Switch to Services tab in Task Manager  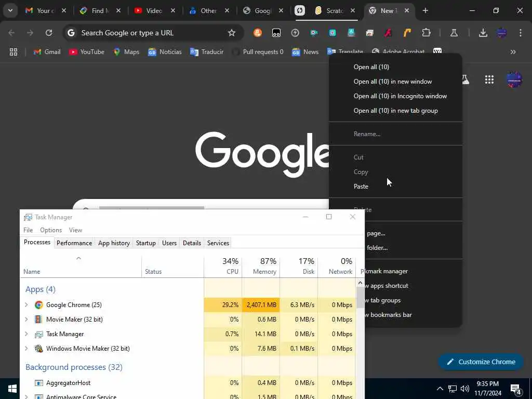[x=218, y=243]
